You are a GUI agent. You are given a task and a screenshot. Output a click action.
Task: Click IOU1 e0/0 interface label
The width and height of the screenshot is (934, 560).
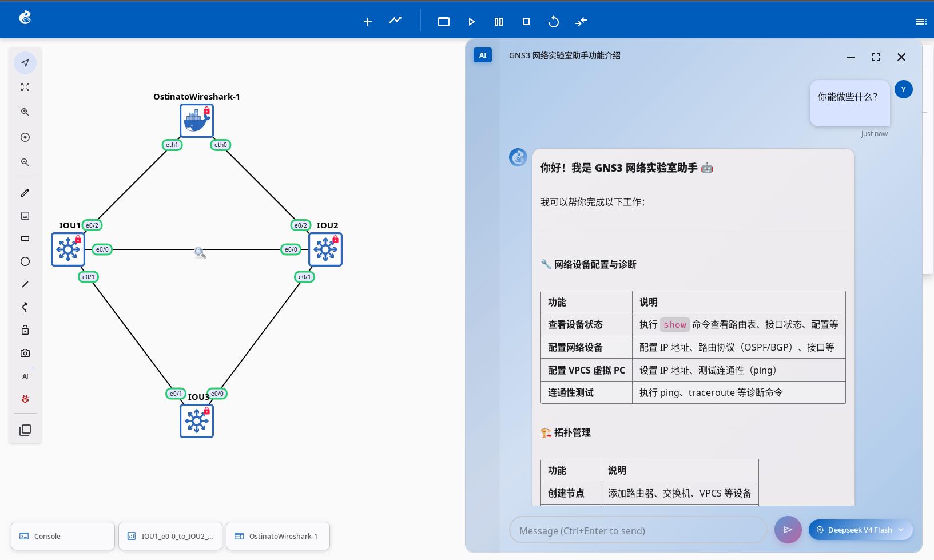(102, 249)
